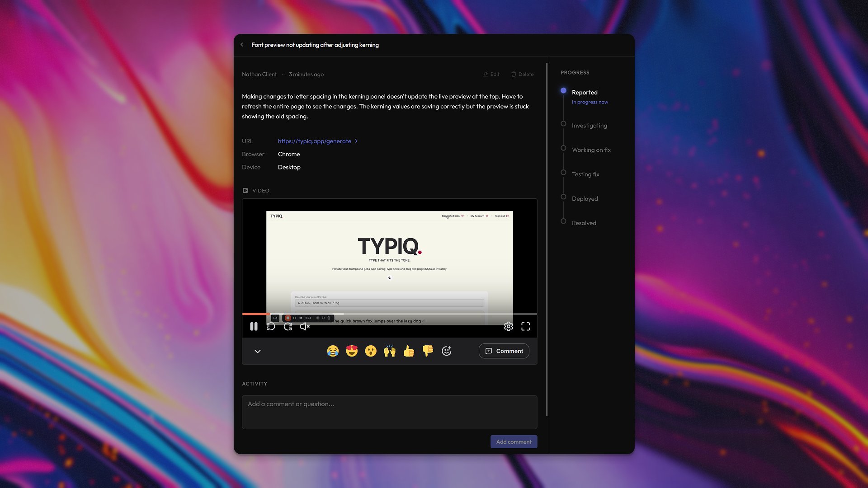Give a thumbs up reaction
The height and width of the screenshot is (488, 868).
[409, 351]
